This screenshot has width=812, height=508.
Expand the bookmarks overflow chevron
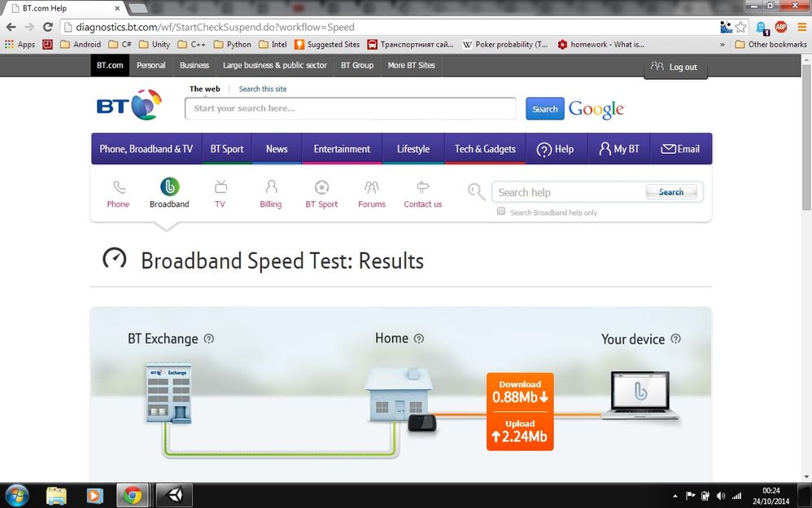click(x=723, y=45)
